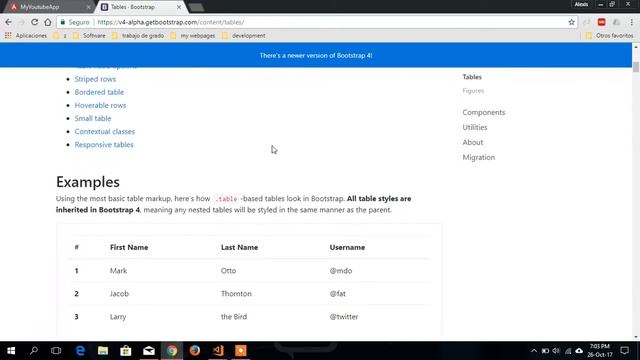This screenshot has height=360, width=640.
Task: Open the taskbar clock and date
Action: [x=600, y=351]
